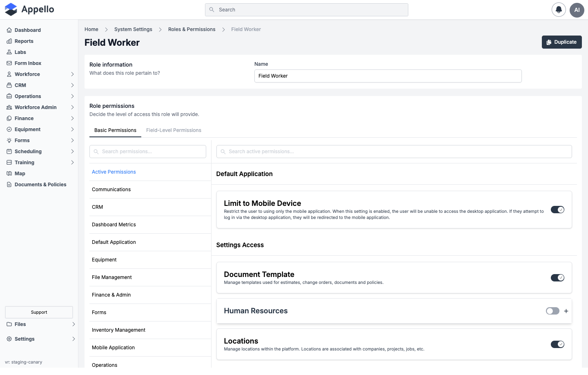Open Form Inbox via the envelope icon
This screenshot has width=588, height=375.
point(9,63)
